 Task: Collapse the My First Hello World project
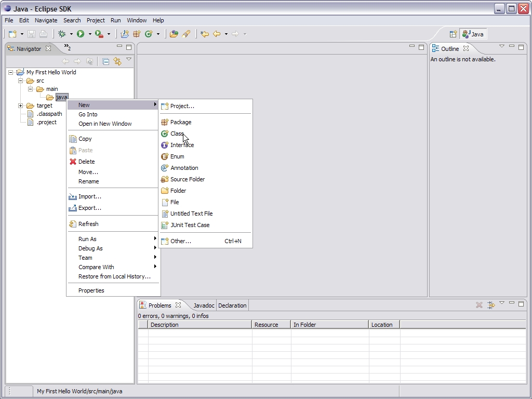point(11,72)
